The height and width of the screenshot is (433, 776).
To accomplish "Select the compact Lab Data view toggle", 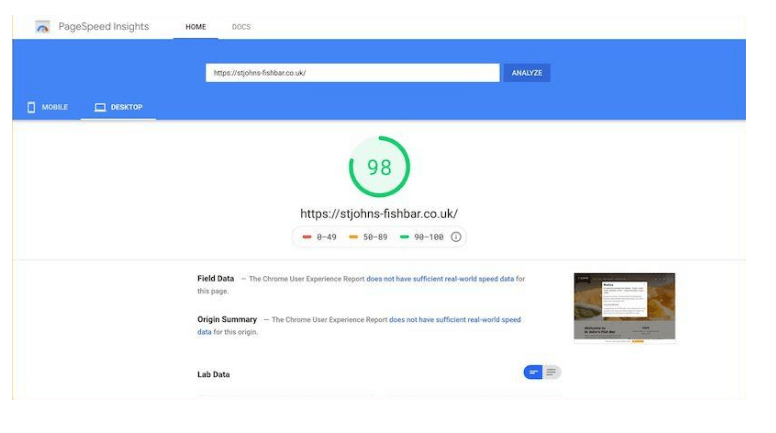I will click(x=533, y=372).
